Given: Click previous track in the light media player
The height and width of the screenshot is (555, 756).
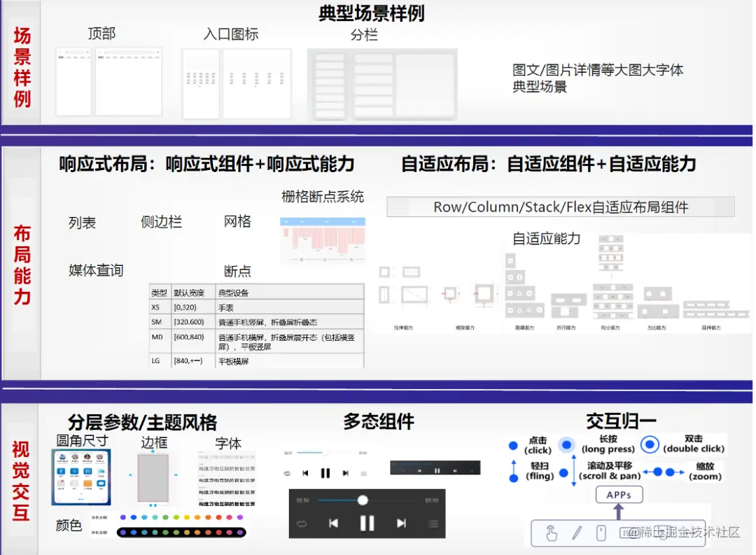Looking at the screenshot, I should 305,473.
